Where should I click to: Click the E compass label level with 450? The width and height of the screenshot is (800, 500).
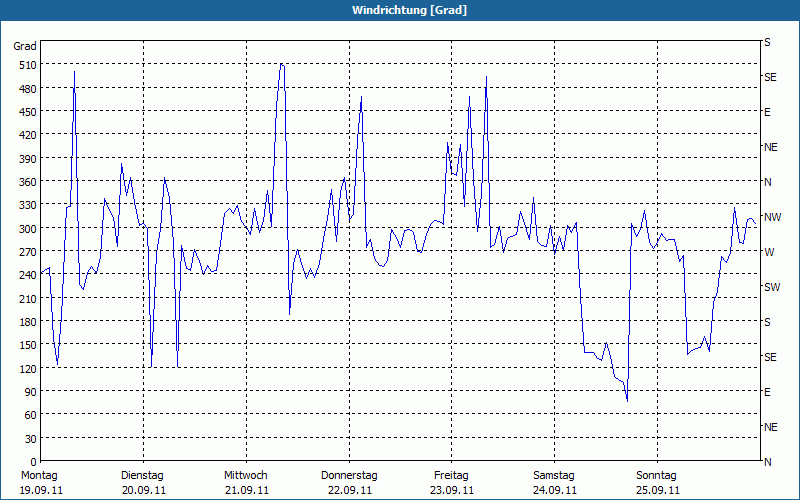pos(767,112)
